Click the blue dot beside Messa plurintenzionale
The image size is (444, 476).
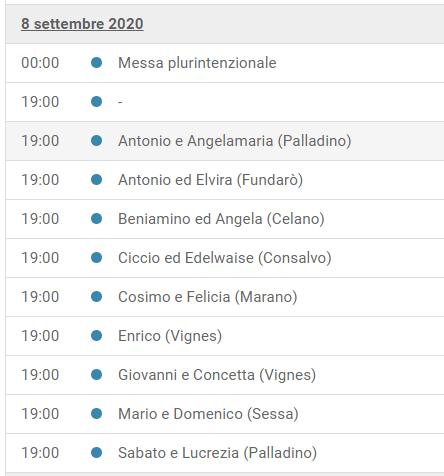pyautogui.click(x=96, y=63)
